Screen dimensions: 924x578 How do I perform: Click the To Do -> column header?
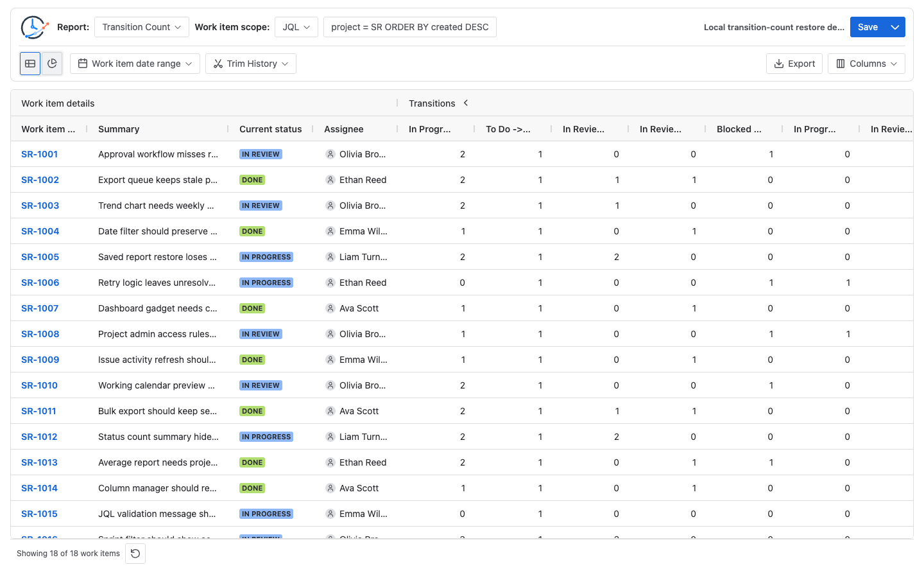pos(508,129)
